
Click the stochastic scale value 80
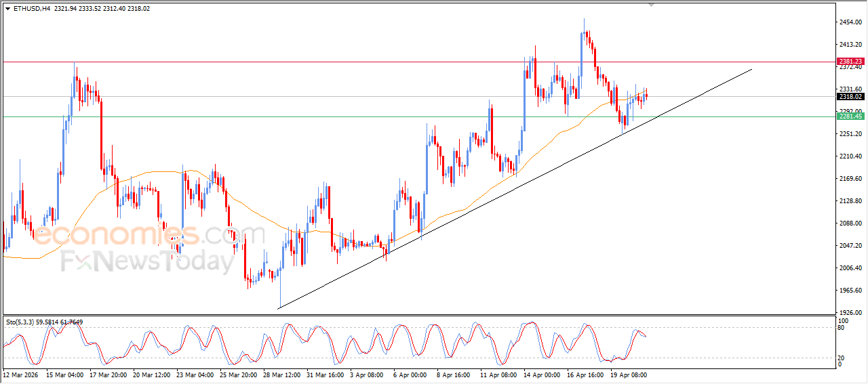point(842,328)
